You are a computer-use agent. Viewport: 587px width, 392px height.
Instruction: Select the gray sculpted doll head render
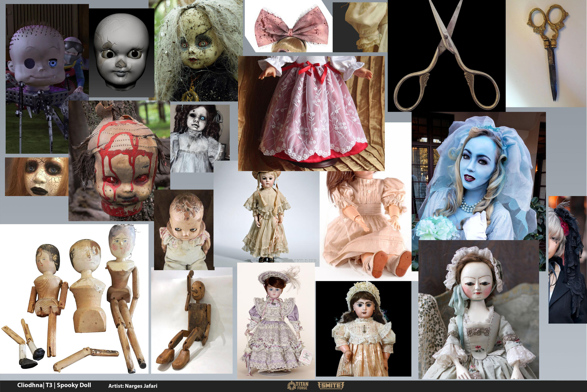pos(122,52)
